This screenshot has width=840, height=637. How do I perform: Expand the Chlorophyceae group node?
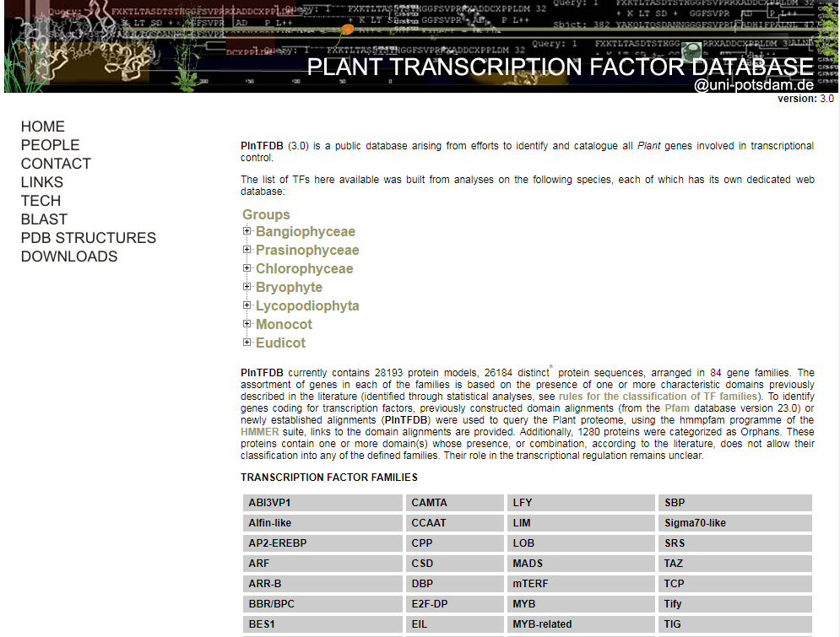pos(247,268)
